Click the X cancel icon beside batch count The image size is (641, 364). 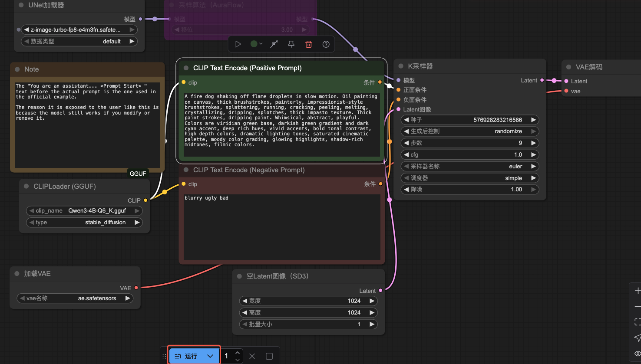point(252,356)
